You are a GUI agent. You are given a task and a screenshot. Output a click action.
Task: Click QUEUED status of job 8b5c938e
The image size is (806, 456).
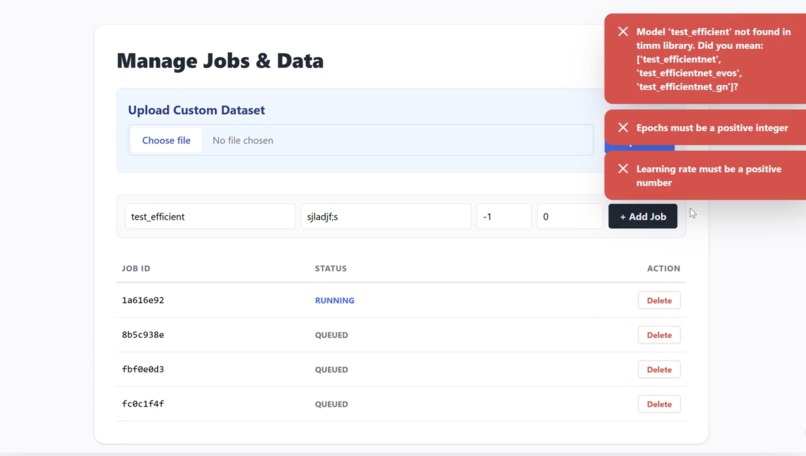pos(332,335)
